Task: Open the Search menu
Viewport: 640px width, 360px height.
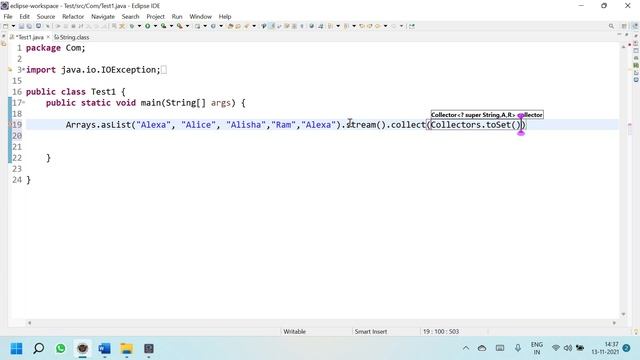Action: [x=130, y=17]
